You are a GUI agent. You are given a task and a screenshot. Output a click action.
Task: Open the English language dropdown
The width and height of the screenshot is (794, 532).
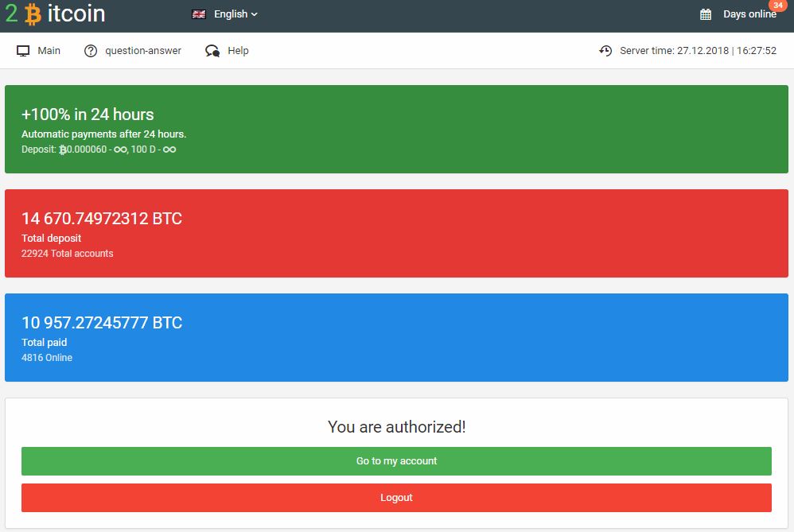(235, 14)
